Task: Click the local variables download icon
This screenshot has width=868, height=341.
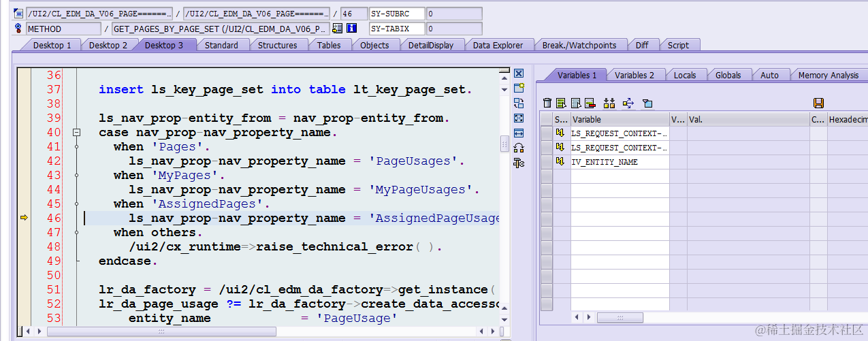Action: tap(609, 103)
